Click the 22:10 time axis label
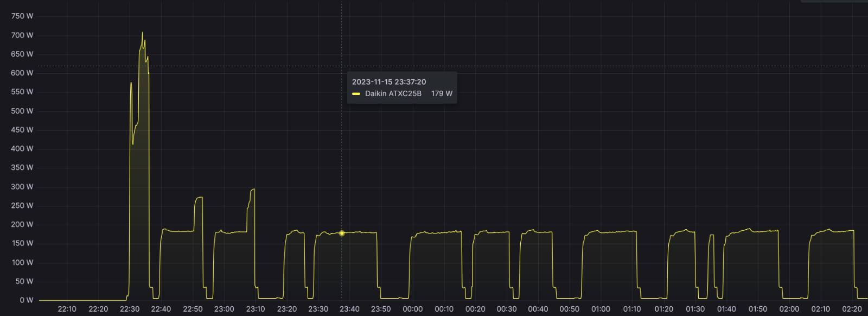 coord(67,309)
